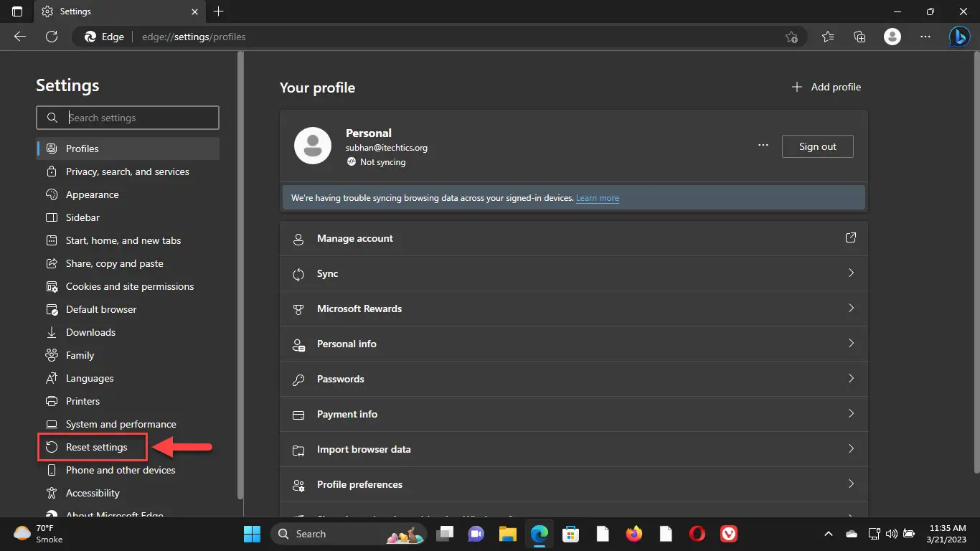Viewport: 980px width, 551px height.
Task: Click the Sign out button
Action: [818, 146]
